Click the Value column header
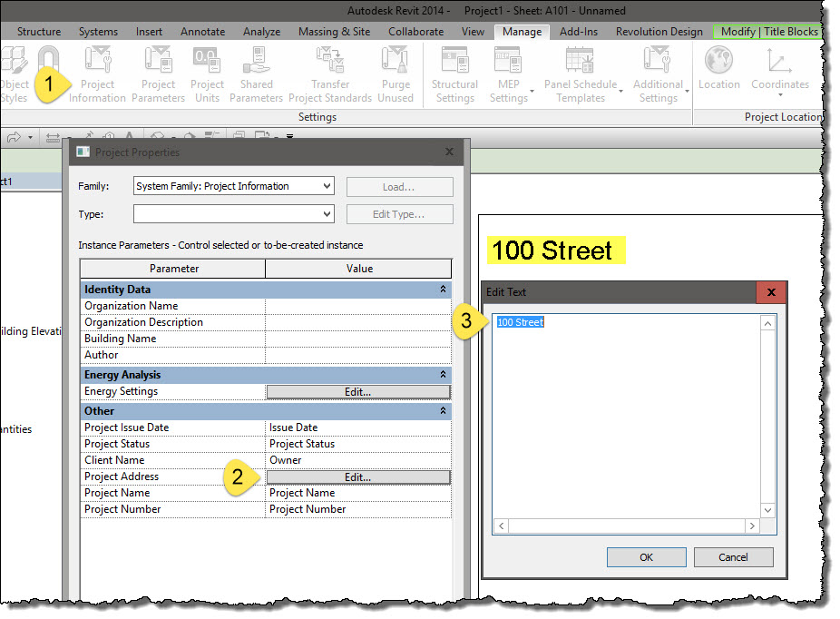Viewport: 840px width, 619px height. coord(358,269)
